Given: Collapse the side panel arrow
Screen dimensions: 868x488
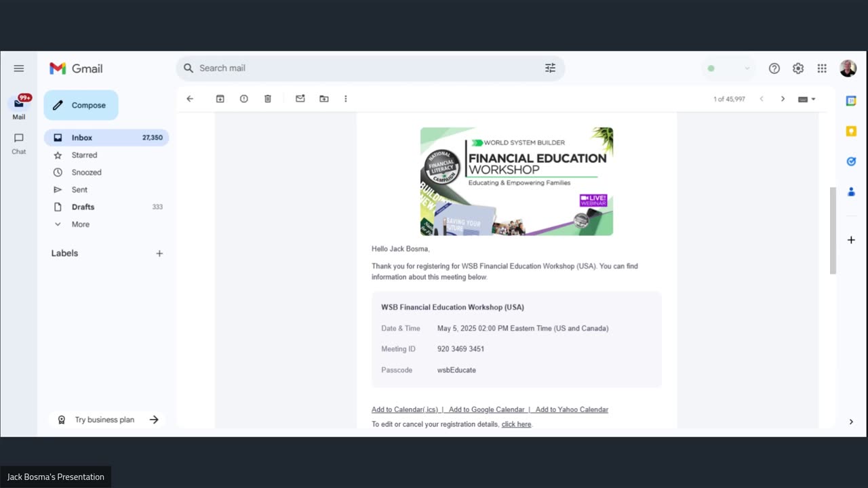Looking at the screenshot, I should click(x=851, y=422).
